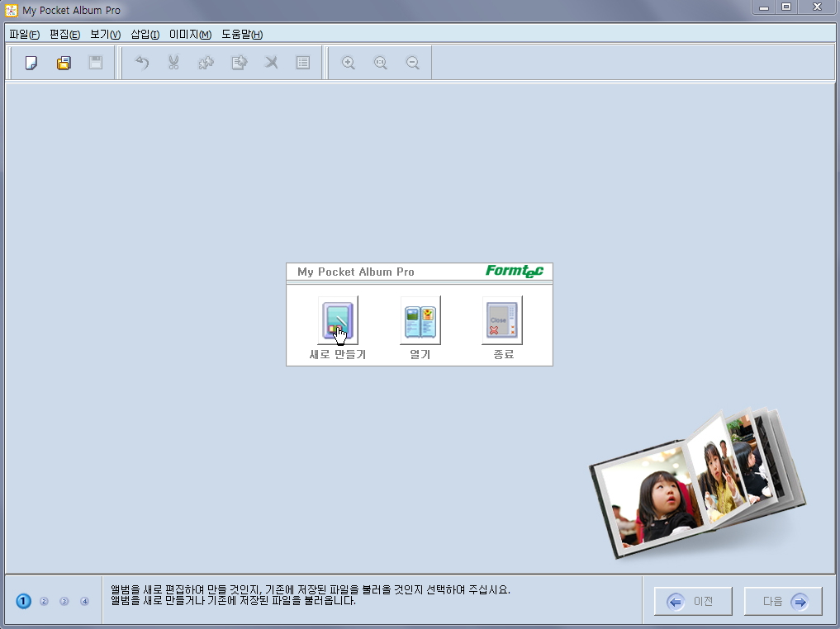Screen dimensions: 840x629
Task: Open the 파일(F) menu
Action: (x=25, y=35)
